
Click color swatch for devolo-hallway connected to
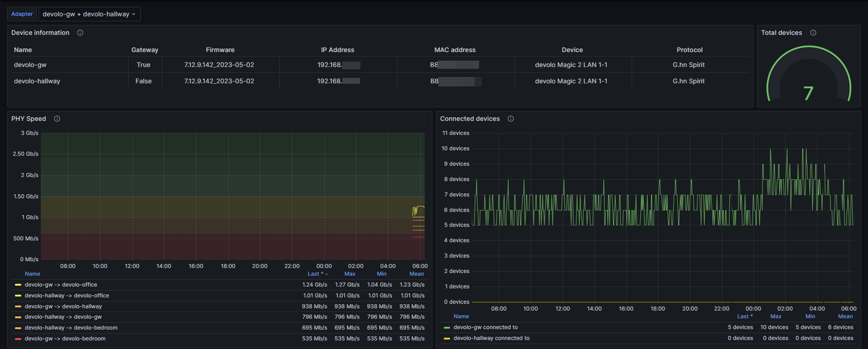click(x=447, y=338)
